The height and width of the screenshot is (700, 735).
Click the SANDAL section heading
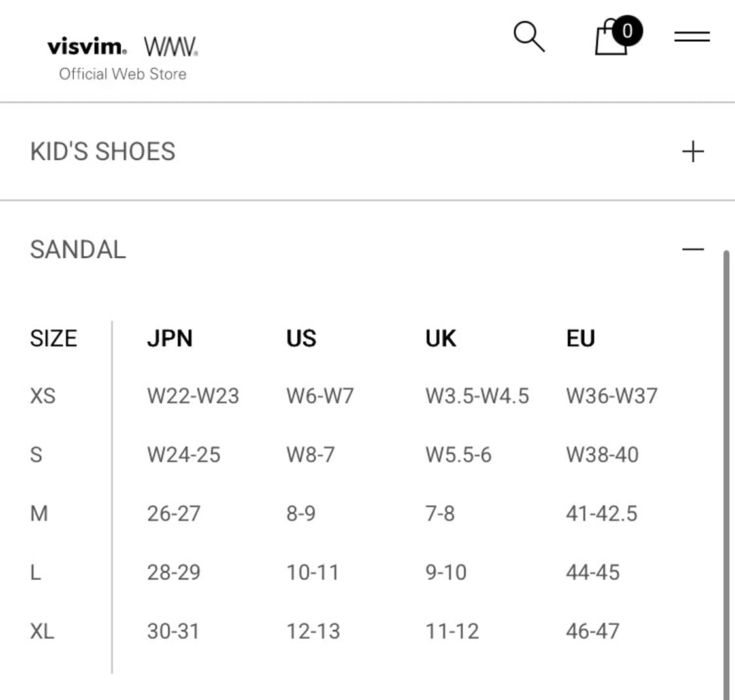[78, 249]
